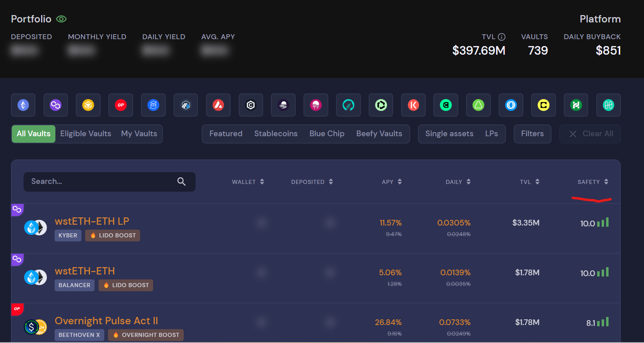Click OP badge on Overnight Pulse row

(17, 309)
